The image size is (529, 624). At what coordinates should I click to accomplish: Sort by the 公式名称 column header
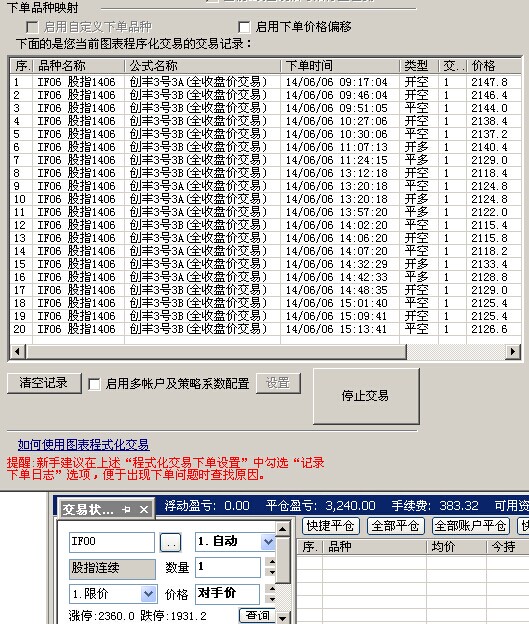(203, 66)
